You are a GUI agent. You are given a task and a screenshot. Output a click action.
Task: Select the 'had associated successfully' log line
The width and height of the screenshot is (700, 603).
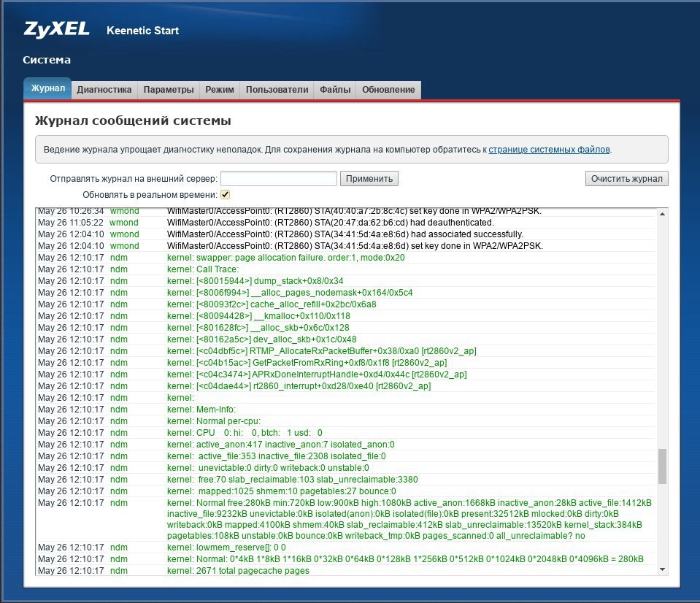pos(346,234)
